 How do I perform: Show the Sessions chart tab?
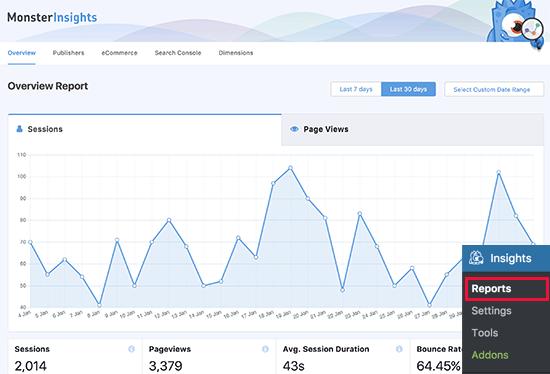145,129
